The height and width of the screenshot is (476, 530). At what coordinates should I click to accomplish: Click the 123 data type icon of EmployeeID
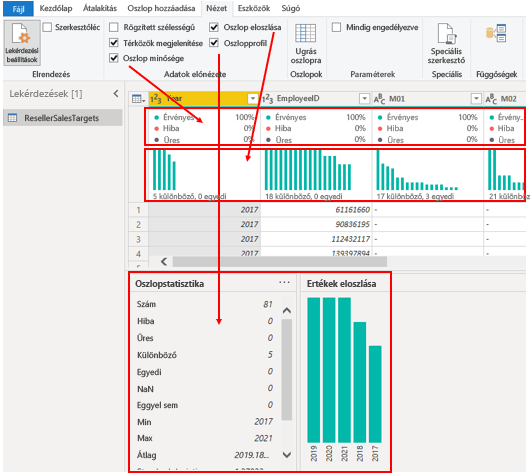267,99
